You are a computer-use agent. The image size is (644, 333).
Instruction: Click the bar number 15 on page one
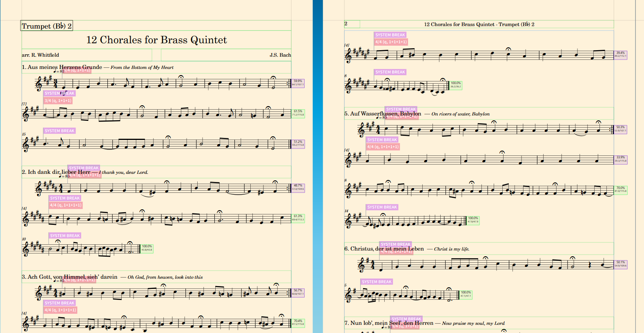tap(24, 134)
